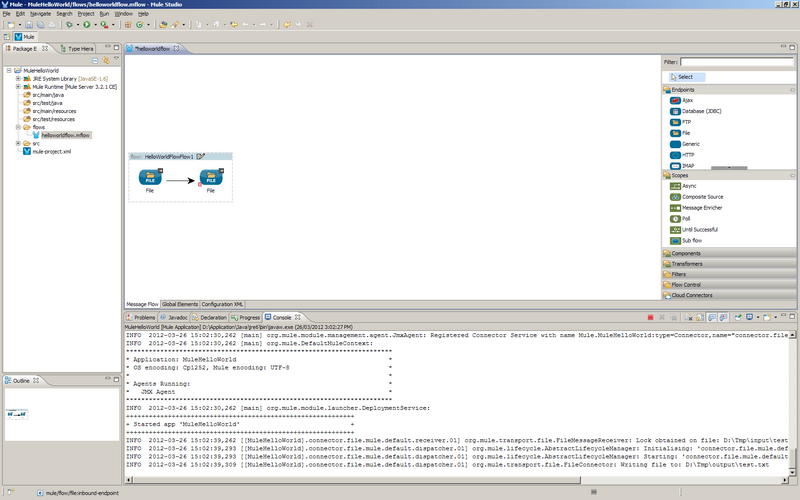Click the Console vertical scroll up arrow
This screenshot has width=800, height=500.
tap(792, 335)
